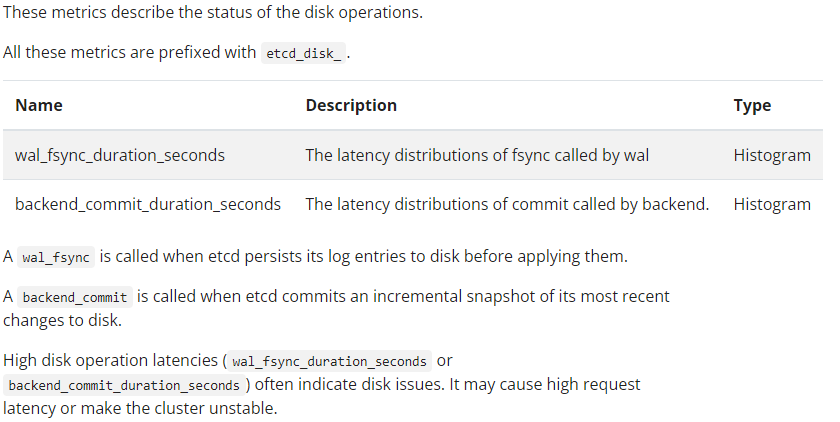Select backend_commit_duration_seconds in the table's Name column
The height and width of the screenshot is (422, 840).
pyautogui.click(x=148, y=204)
